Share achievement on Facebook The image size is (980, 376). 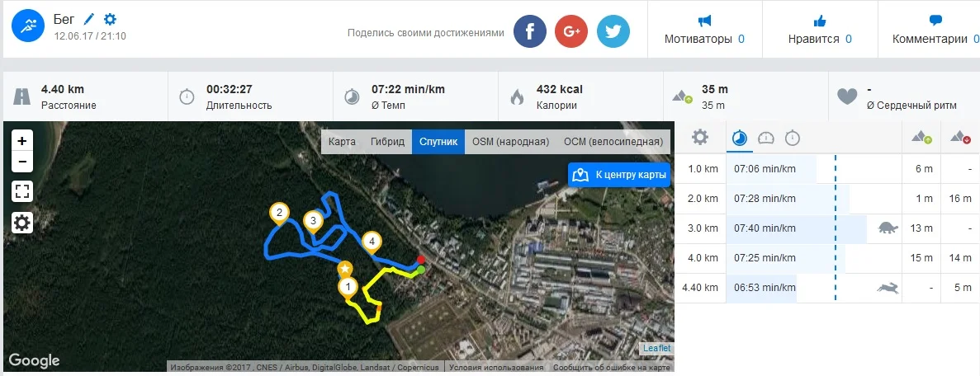[530, 31]
